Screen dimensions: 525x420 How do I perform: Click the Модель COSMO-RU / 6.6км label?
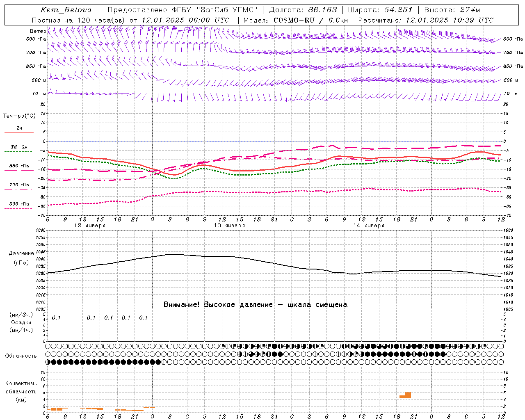(295, 20)
